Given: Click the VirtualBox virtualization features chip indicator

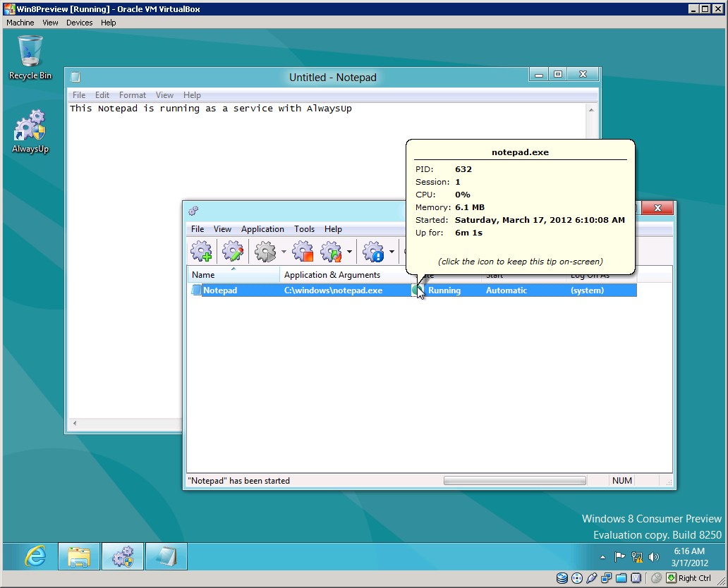Looking at the screenshot, I should tap(636, 578).
